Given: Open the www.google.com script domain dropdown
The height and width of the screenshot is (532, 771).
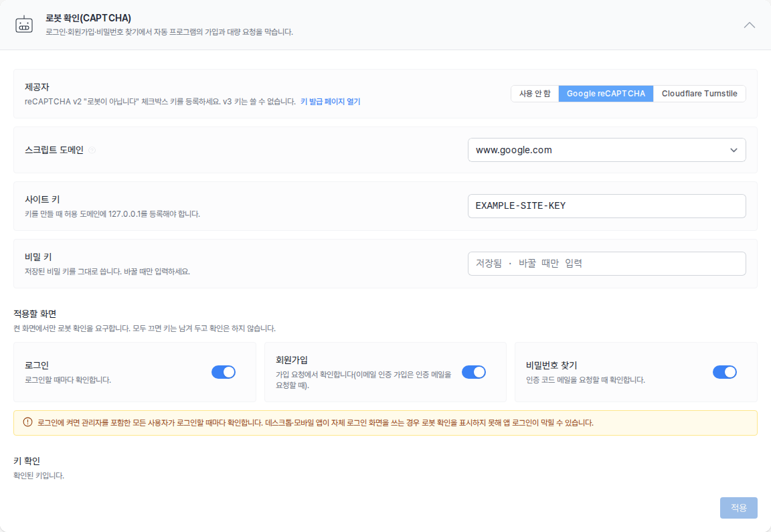Looking at the screenshot, I should (607, 150).
